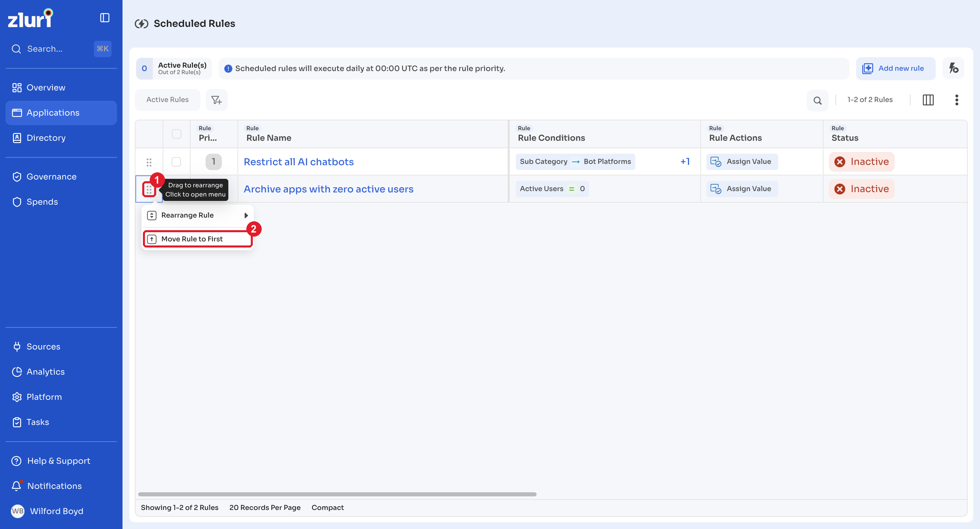Click the Inactive status of Restrict all AI chatbots
This screenshot has width=980, height=529.
point(861,162)
